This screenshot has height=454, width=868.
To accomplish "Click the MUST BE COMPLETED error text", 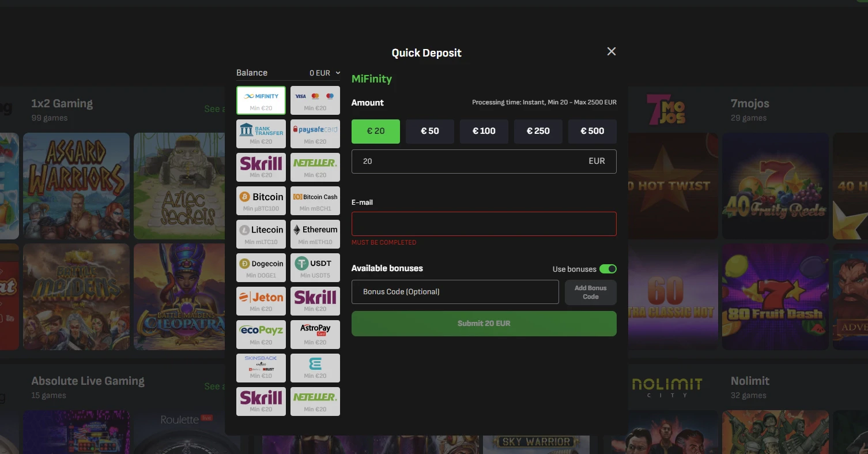I will (384, 242).
